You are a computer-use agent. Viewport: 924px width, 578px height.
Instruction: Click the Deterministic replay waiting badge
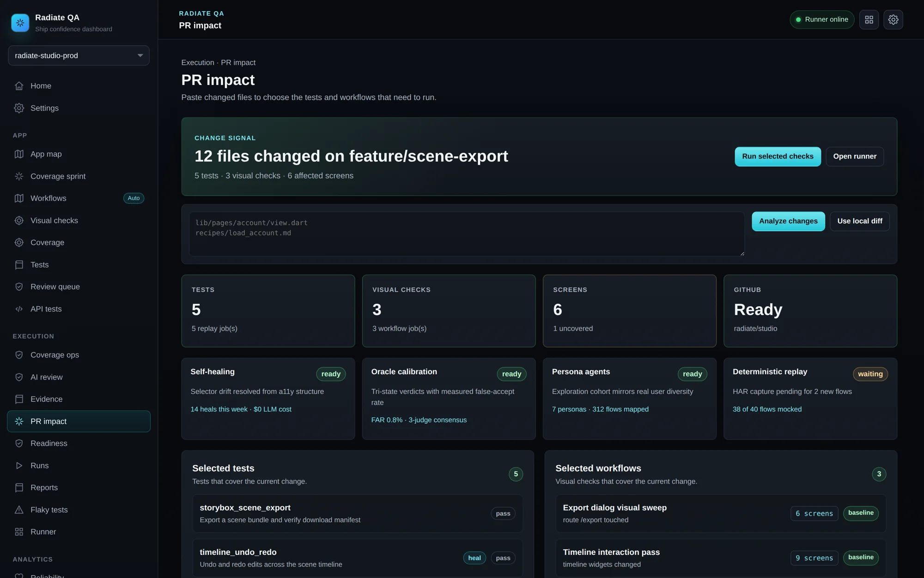(x=870, y=374)
